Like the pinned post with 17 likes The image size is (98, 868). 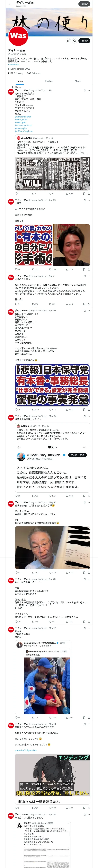coord(51,194)
